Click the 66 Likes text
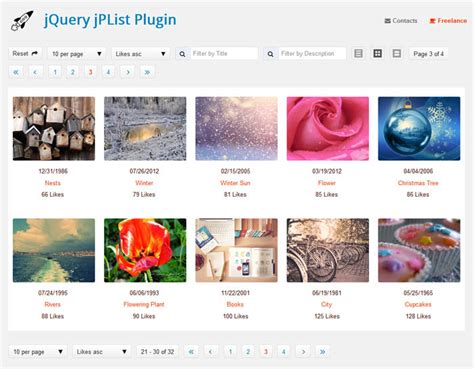 coord(53,195)
